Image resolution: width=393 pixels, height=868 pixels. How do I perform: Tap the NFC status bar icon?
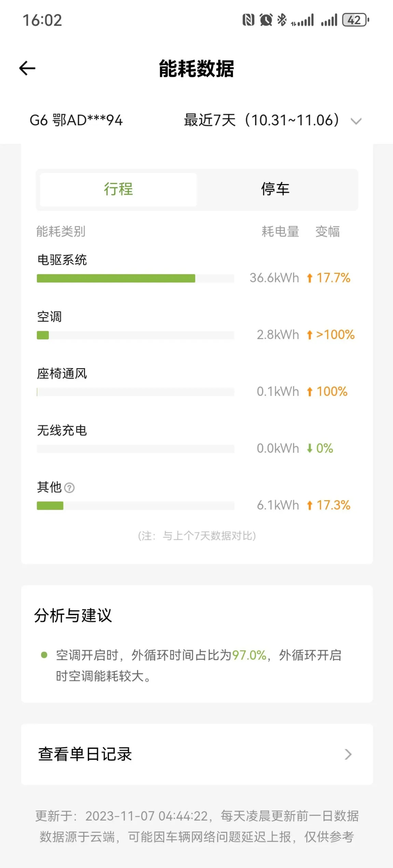click(x=248, y=20)
